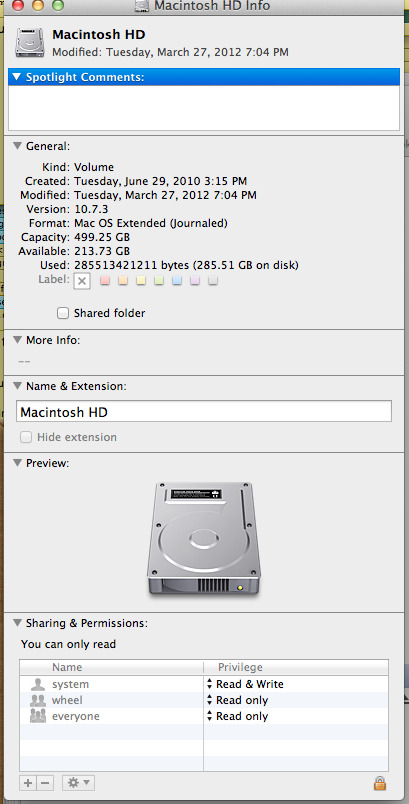Image resolution: width=409 pixels, height=804 pixels.
Task: Toggle the Shared folder checkbox
Action: click(63, 313)
